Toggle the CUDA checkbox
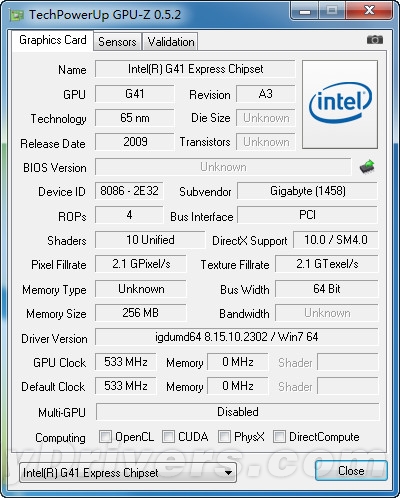 168,436
